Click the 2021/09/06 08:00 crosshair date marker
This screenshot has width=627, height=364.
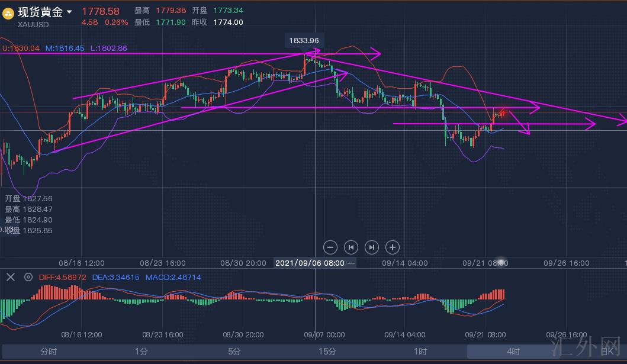[x=314, y=263]
